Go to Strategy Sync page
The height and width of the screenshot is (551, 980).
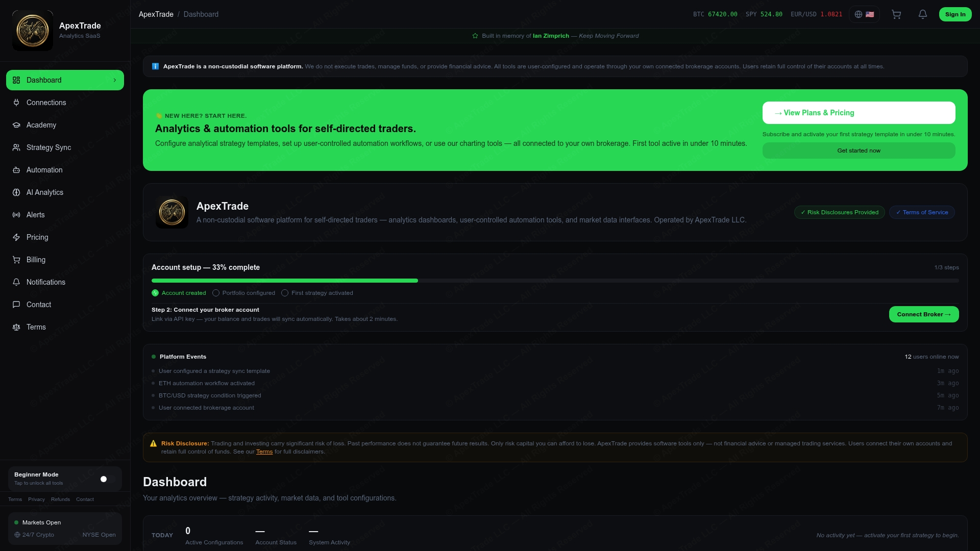pos(65,147)
